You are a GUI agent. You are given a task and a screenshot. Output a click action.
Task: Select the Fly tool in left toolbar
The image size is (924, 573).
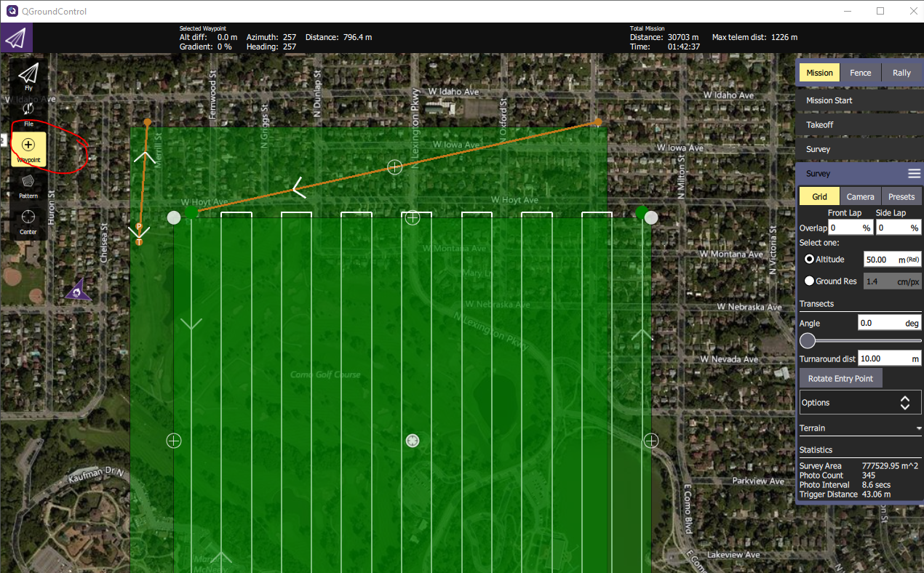[x=28, y=76]
